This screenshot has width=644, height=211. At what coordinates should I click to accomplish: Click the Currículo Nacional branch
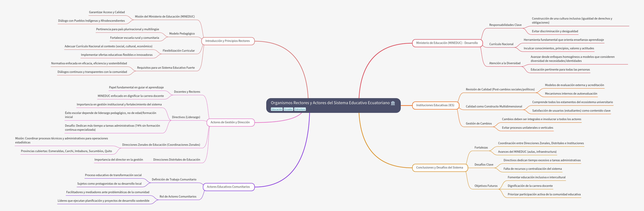pyautogui.click(x=501, y=44)
